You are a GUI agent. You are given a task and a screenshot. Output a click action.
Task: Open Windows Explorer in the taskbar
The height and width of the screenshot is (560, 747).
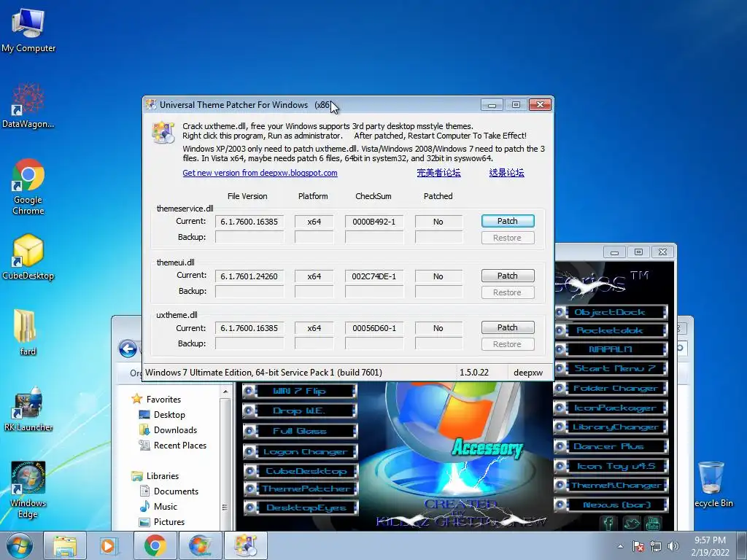(x=65, y=545)
